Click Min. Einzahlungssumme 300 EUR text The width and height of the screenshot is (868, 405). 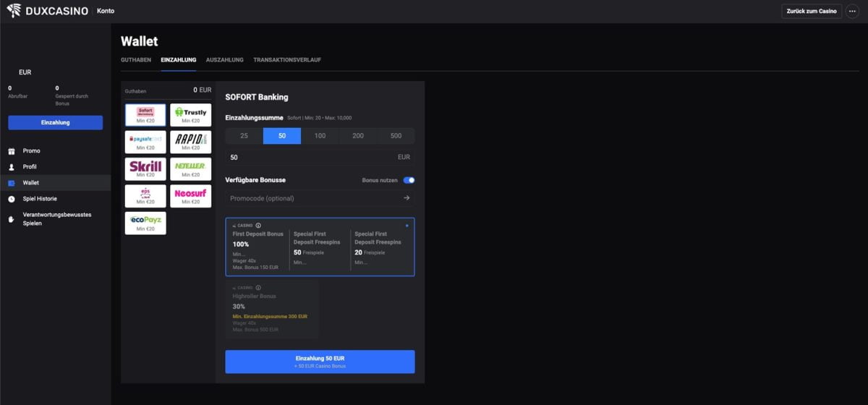point(270,317)
